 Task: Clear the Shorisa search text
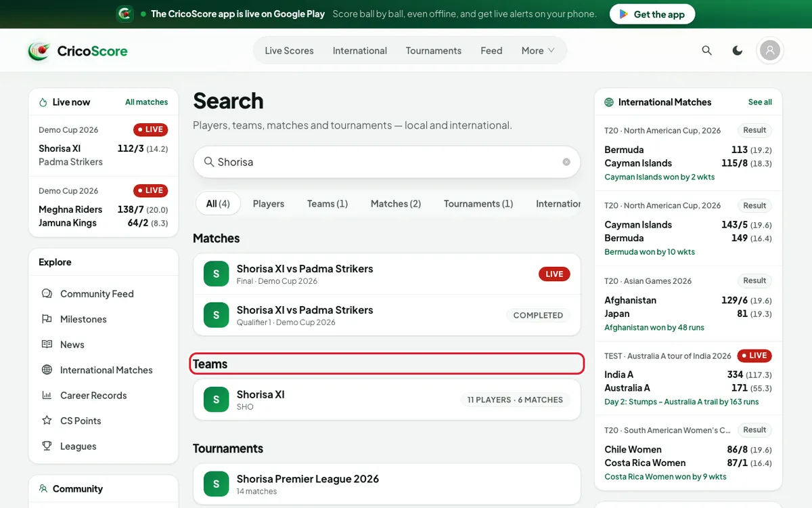tap(566, 162)
